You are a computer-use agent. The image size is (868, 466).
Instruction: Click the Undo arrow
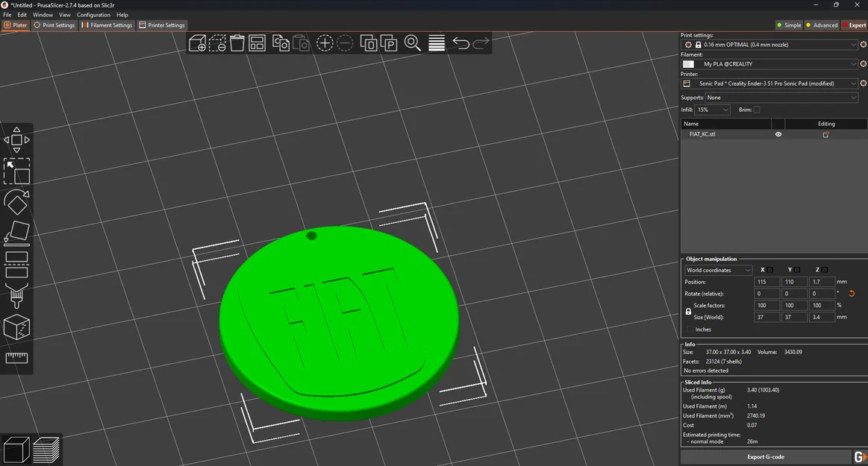click(x=460, y=43)
